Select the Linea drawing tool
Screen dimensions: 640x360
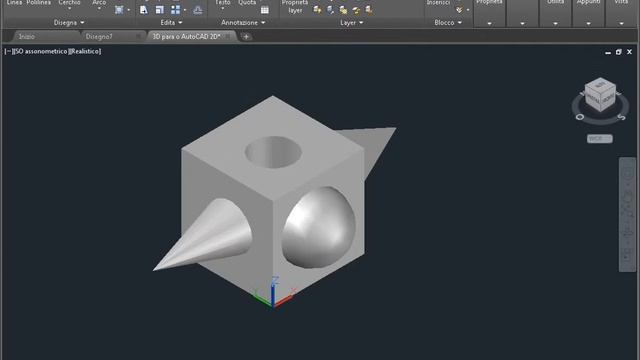point(15,3)
